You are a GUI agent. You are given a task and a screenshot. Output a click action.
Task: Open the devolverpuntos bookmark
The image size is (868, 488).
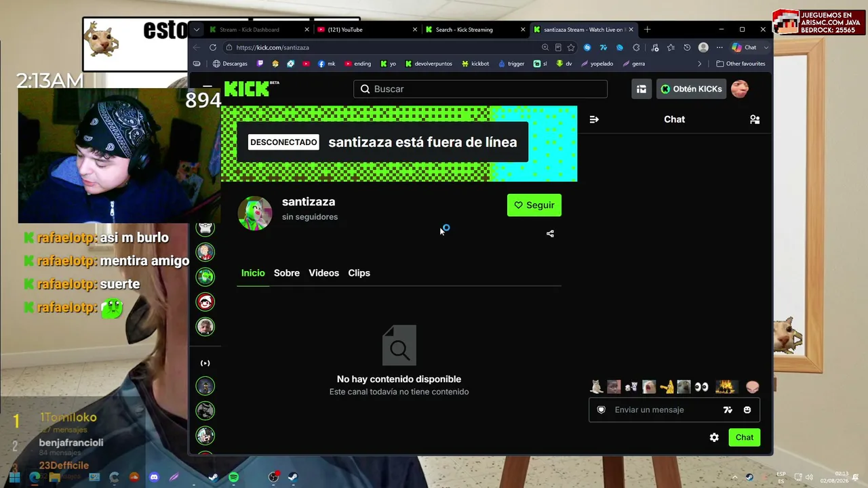(429, 64)
